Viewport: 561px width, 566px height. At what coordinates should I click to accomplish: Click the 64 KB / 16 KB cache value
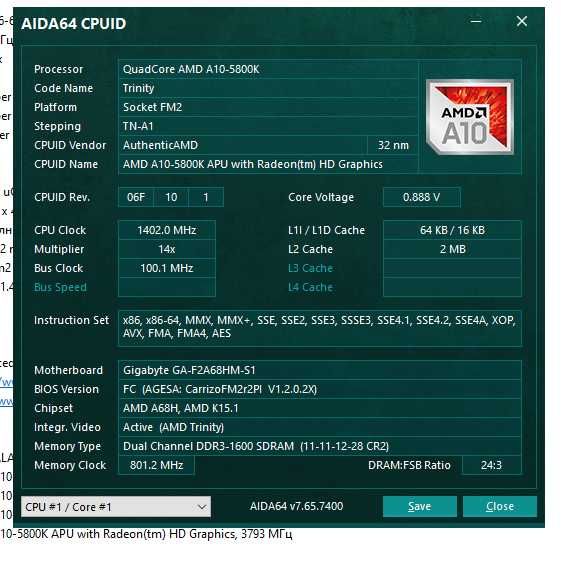[x=452, y=230]
